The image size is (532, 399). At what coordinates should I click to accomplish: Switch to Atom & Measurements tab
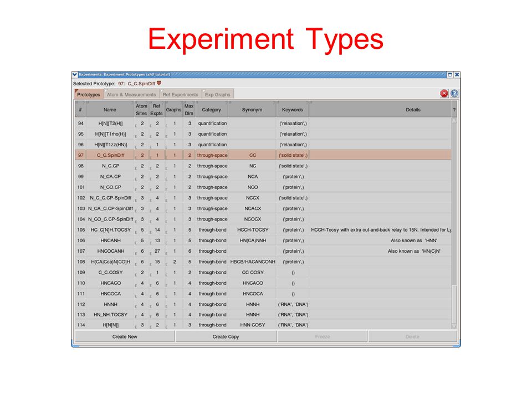click(x=131, y=95)
